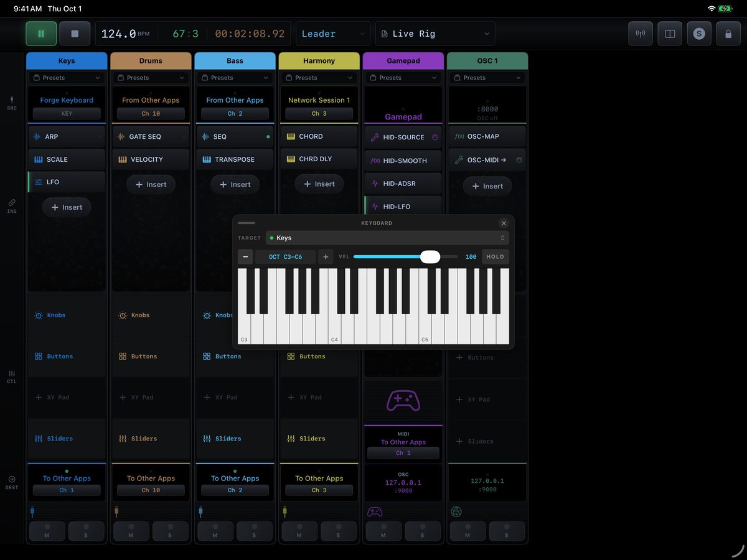Image resolution: width=747 pixels, height=560 pixels.
Task: Select the Bass channel header
Action: tap(235, 61)
